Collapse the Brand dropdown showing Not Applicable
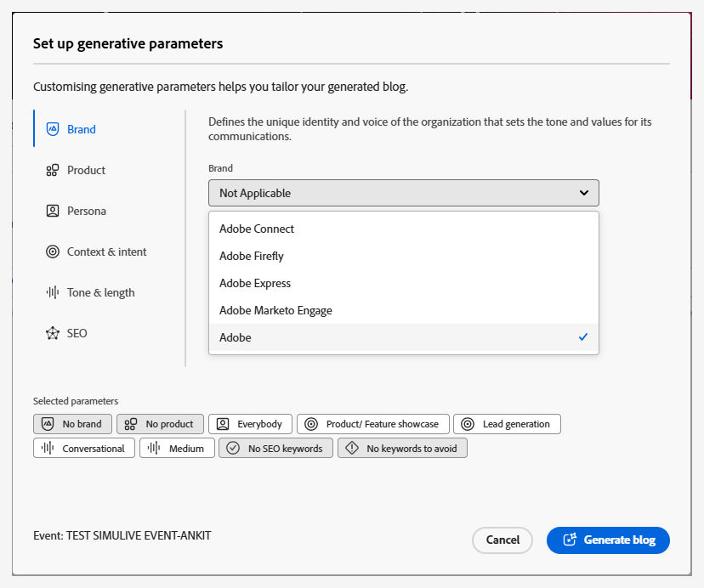Screen dimensions: 704x588 [404, 193]
